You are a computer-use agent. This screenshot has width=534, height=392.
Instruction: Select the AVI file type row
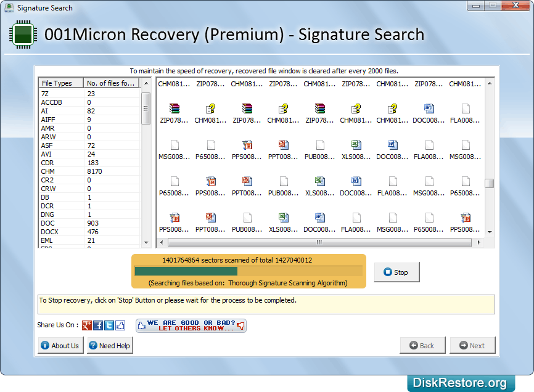(89, 154)
